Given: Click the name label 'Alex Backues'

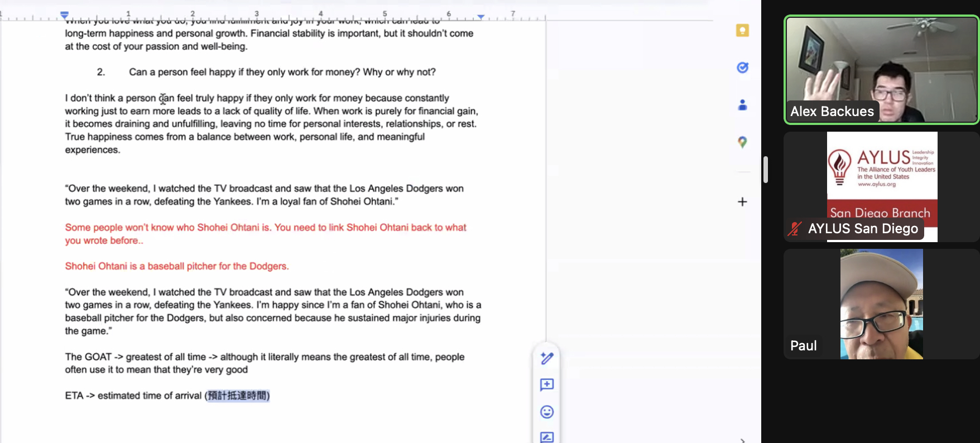Looking at the screenshot, I should [x=832, y=112].
